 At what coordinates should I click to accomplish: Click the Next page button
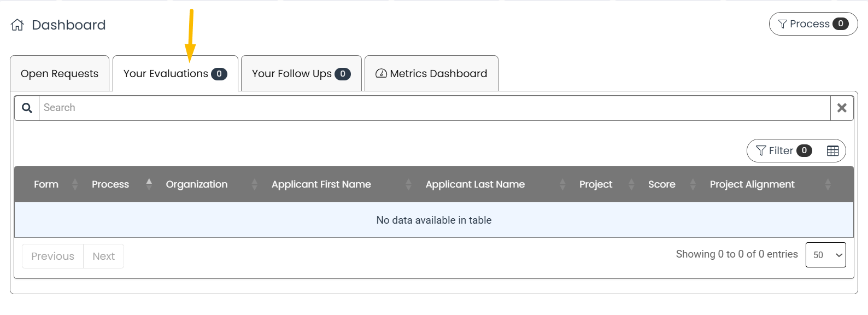click(103, 256)
